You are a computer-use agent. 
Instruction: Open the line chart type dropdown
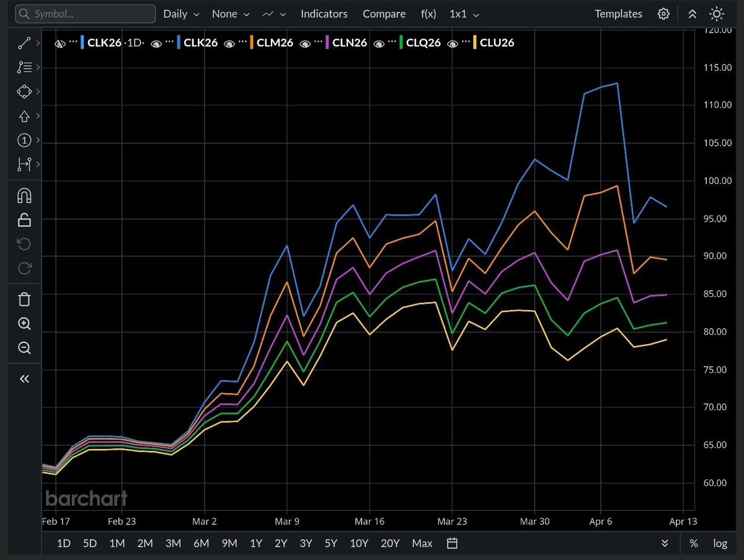(275, 14)
